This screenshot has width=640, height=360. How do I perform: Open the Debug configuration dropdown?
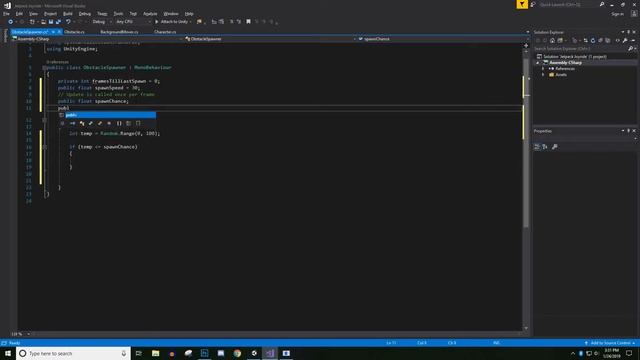click(x=101, y=22)
